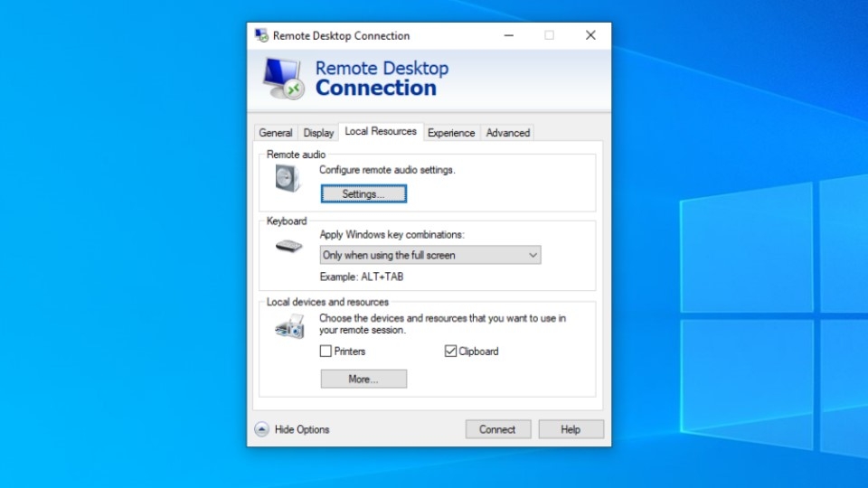Click the Remote audio group heading

click(297, 155)
